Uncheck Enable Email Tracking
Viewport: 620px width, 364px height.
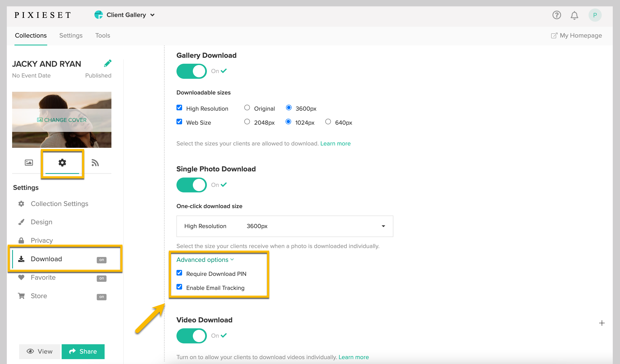pyautogui.click(x=179, y=287)
